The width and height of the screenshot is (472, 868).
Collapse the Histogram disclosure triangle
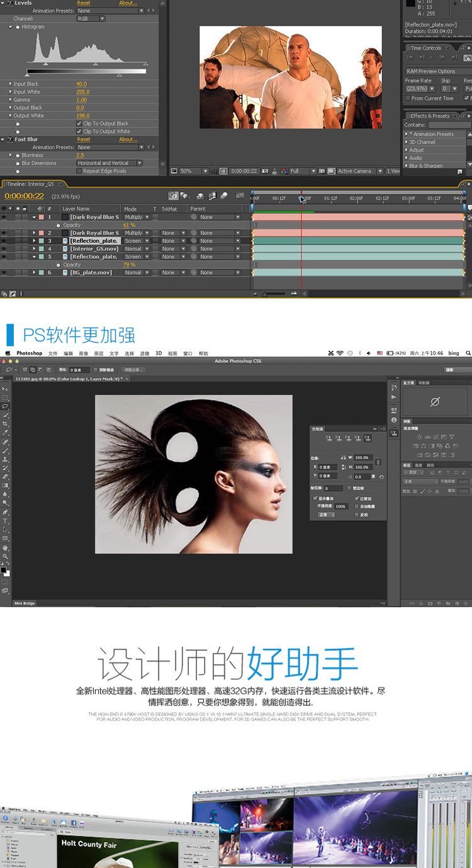(x=10, y=27)
